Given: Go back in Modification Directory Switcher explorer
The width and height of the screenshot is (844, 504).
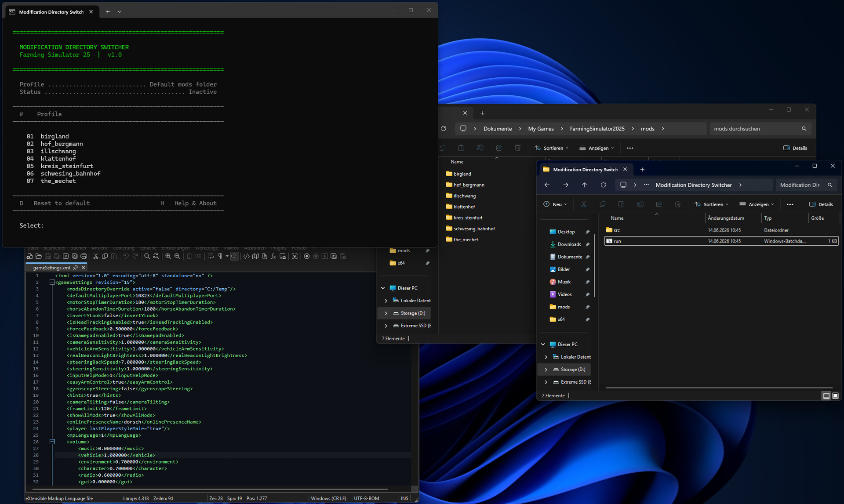Looking at the screenshot, I should 547,185.
